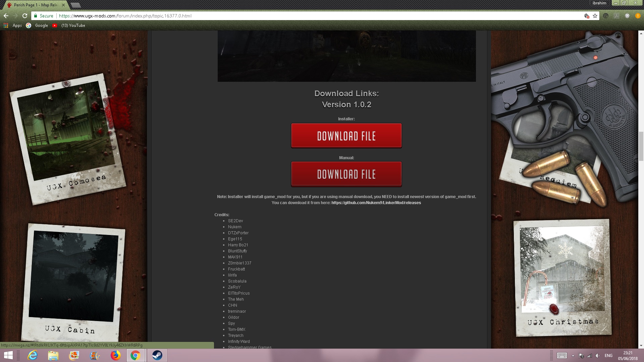Launch Firefox from the taskbar
644x362 pixels.
115,355
